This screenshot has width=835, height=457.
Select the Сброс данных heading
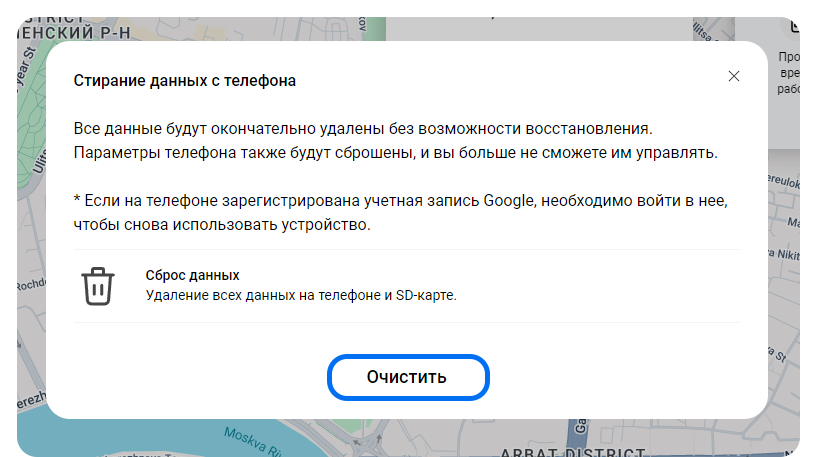tap(192, 275)
